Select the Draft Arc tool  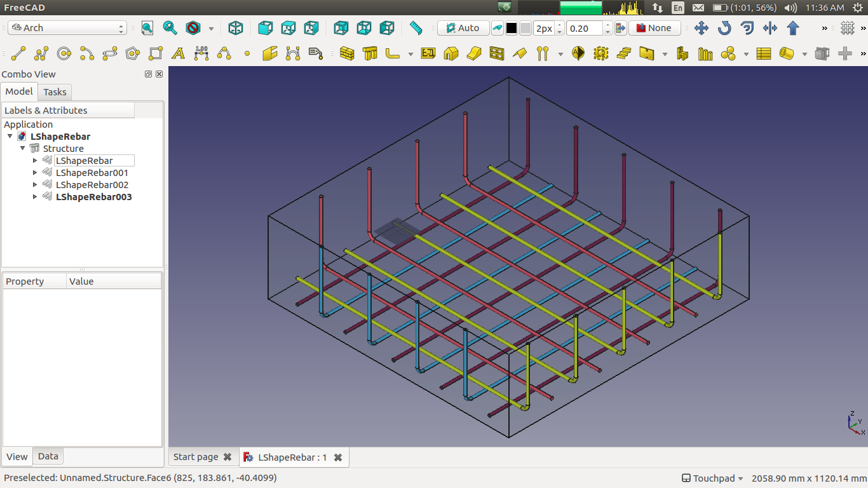(87, 53)
